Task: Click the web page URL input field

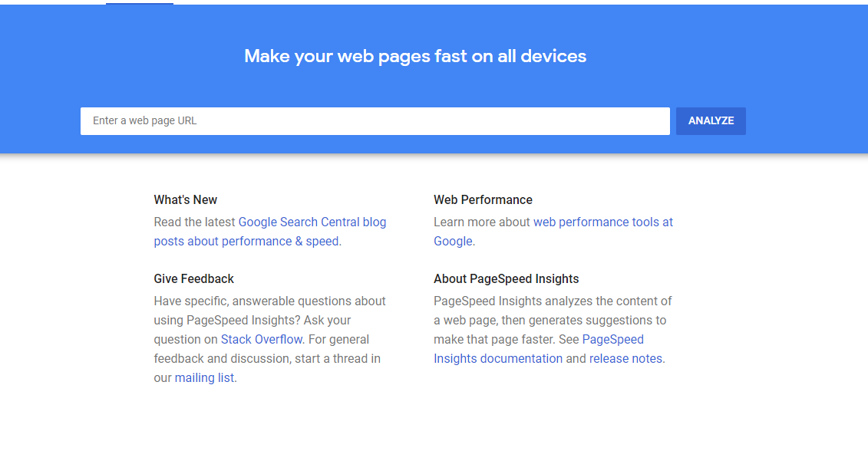Action: [x=375, y=121]
